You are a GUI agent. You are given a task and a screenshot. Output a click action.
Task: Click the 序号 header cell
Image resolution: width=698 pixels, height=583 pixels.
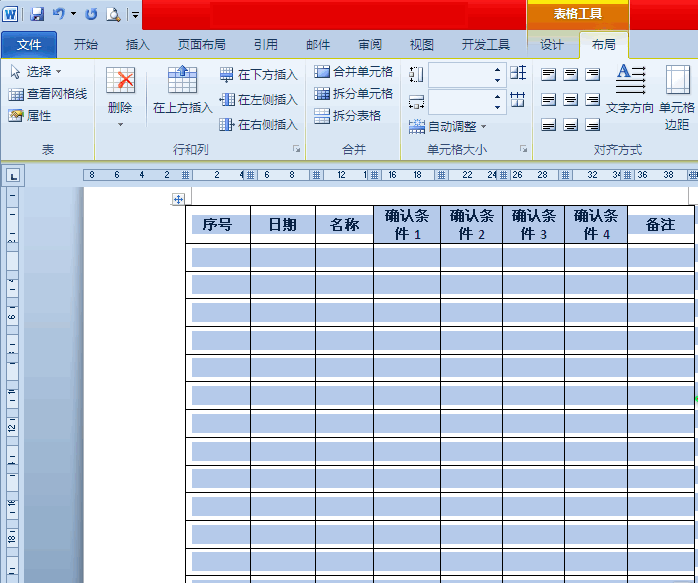point(218,225)
